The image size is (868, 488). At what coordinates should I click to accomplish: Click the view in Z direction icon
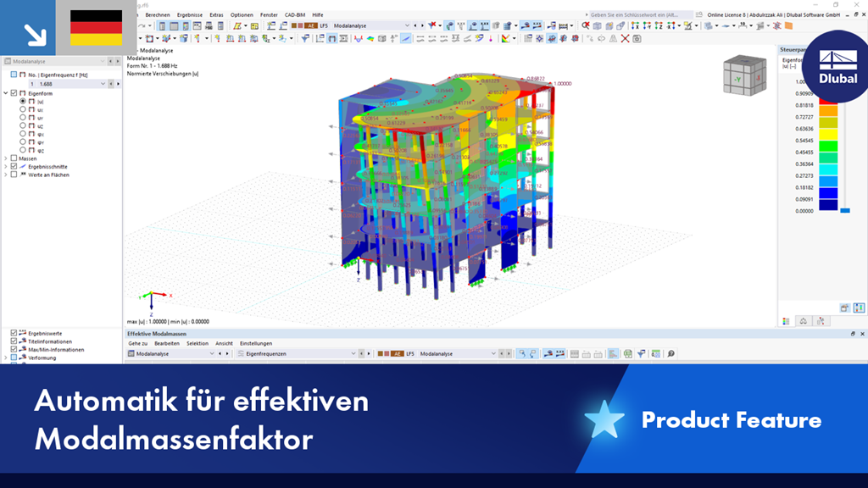click(x=659, y=25)
